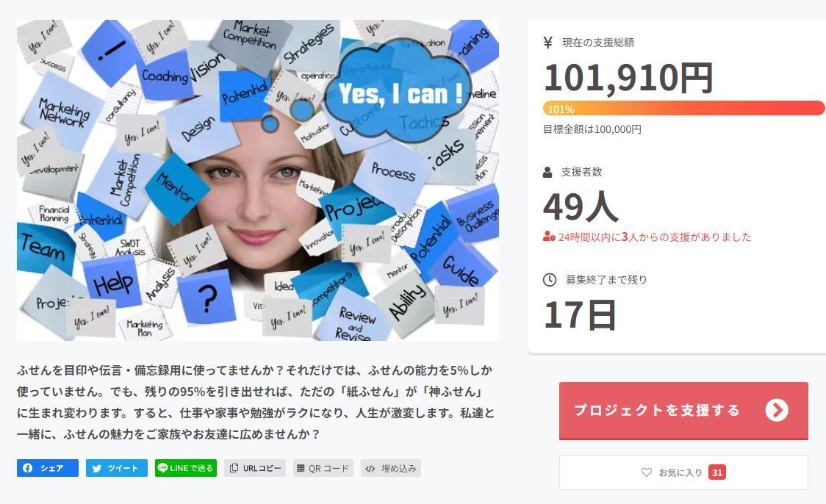
Task: Click the 埋め込み embed button
Action: [x=391, y=468]
